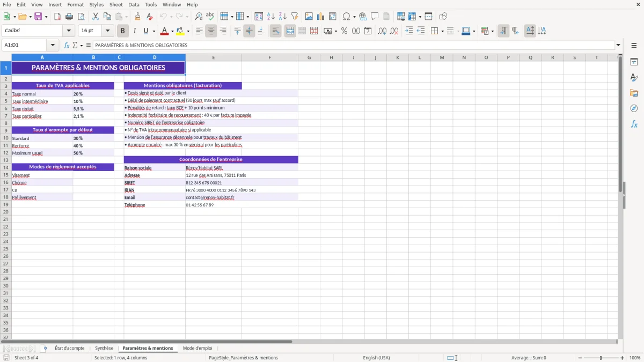Click column header E
This screenshot has width=644, height=362.
pyautogui.click(x=214, y=57)
